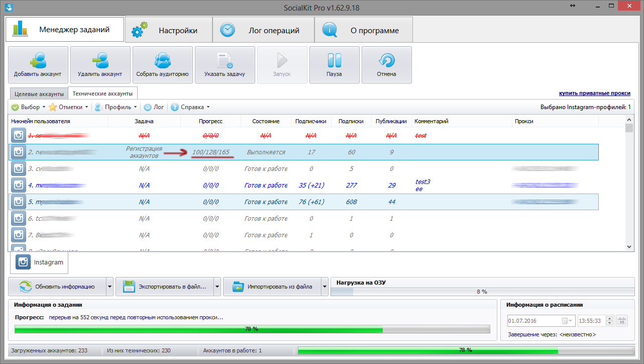Click the Удалить аккаунт button
The image size is (644, 364).
click(x=100, y=64)
